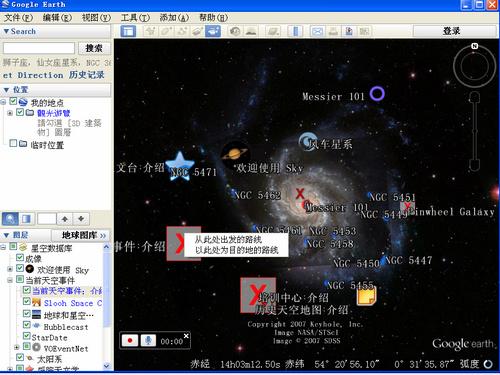Click the search text input field
Screen dimensions: 500x375
39,48
